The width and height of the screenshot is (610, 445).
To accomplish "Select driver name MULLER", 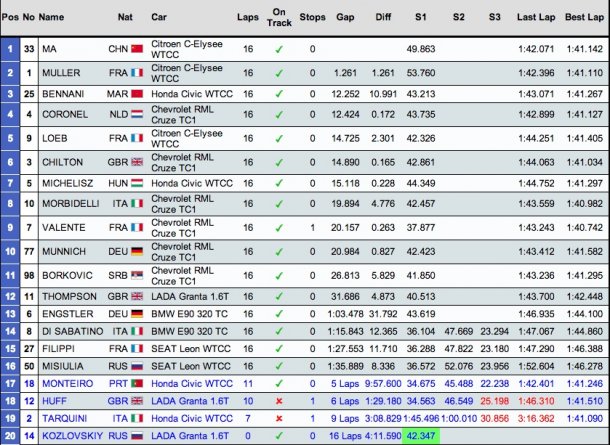I will (x=61, y=73).
